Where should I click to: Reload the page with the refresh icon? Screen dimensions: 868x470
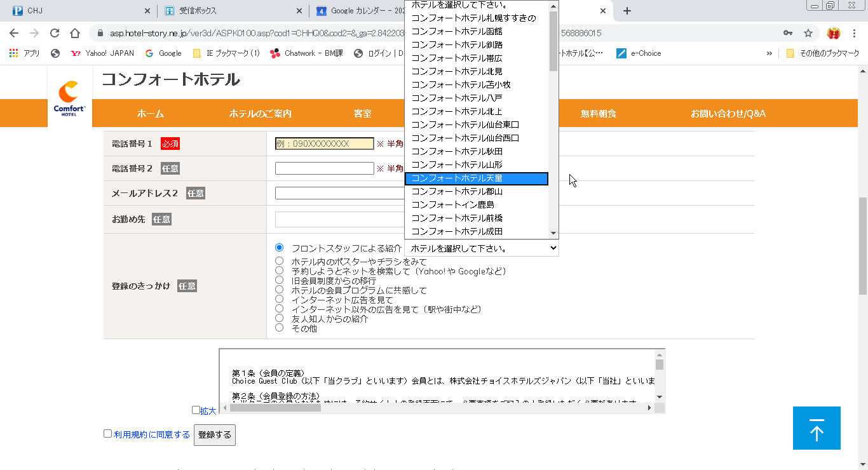[55, 33]
